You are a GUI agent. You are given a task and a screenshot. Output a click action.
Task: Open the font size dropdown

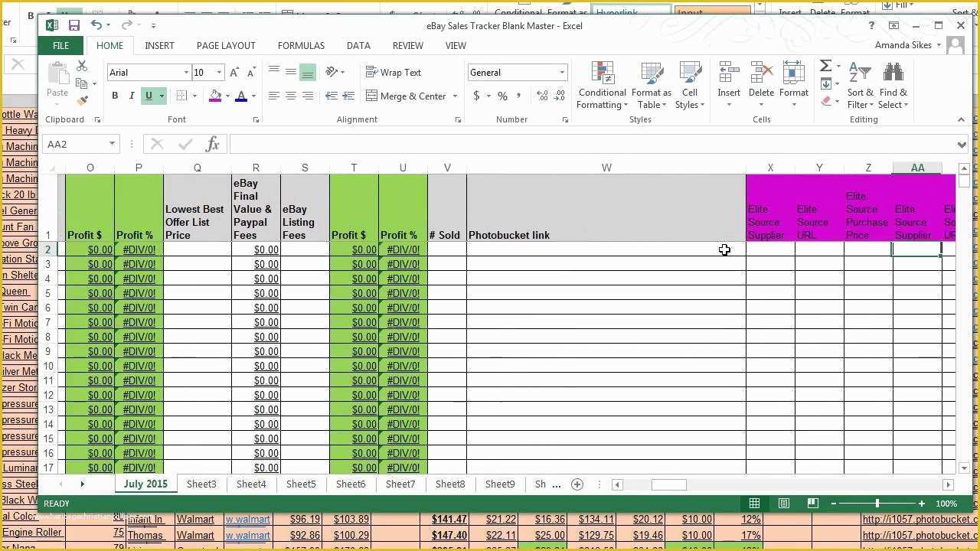click(x=219, y=73)
